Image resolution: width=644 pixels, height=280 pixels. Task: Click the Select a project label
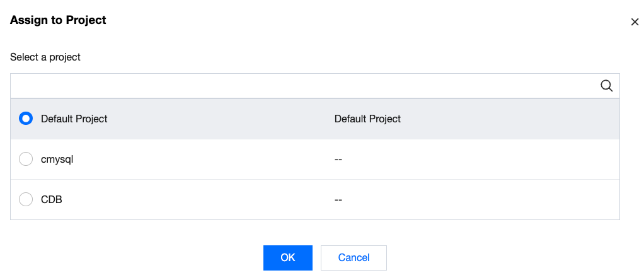(45, 57)
